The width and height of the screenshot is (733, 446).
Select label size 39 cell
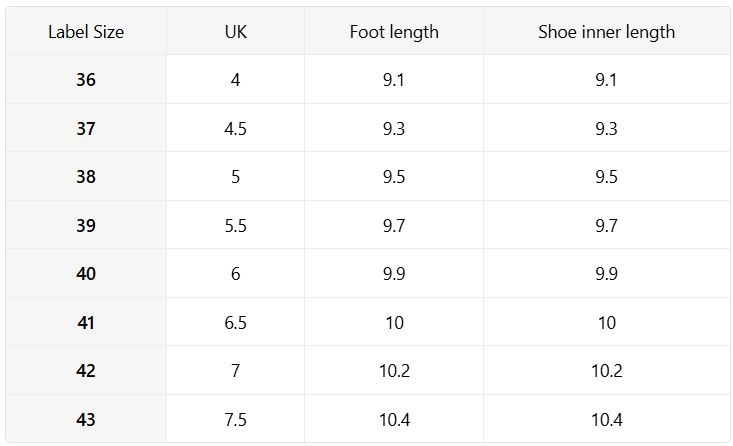[86, 225]
